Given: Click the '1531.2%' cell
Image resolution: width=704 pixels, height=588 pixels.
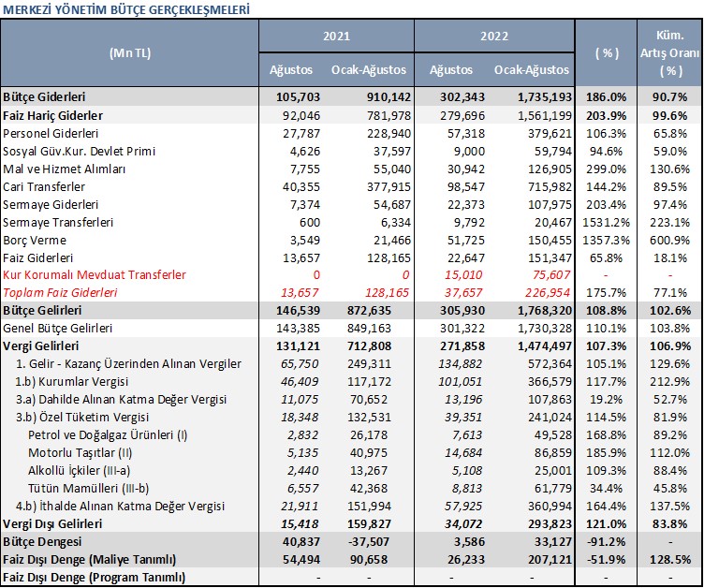Looking at the screenshot, I should pyautogui.click(x=606, y=223).
